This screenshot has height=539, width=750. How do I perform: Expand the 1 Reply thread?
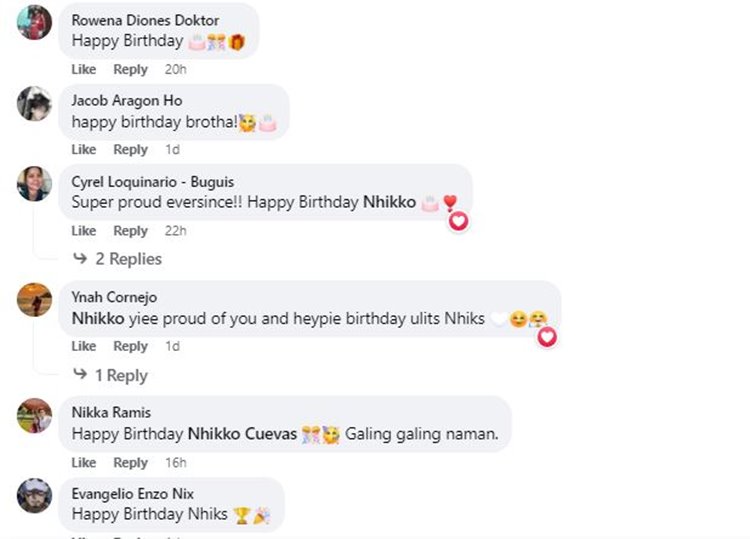[120, 375]
